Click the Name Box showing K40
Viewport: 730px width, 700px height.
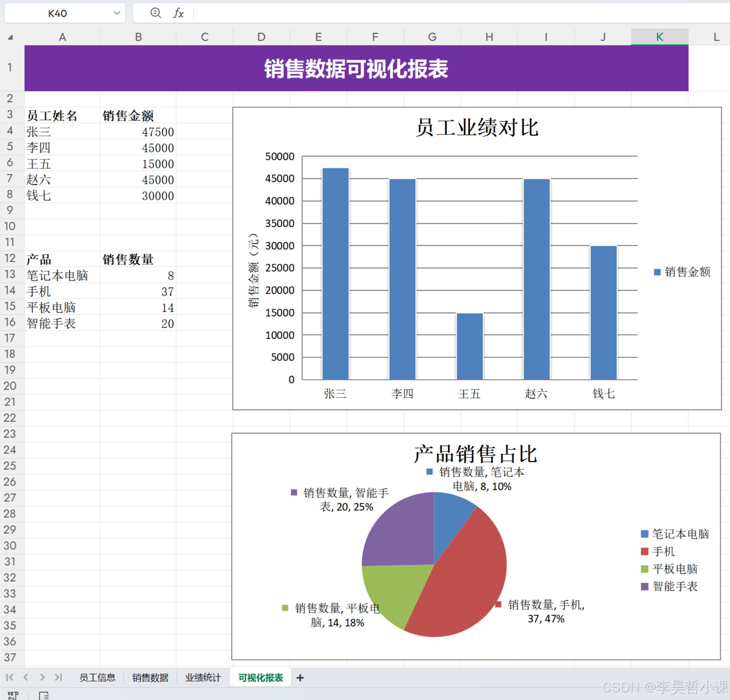[x=58, y=13]
